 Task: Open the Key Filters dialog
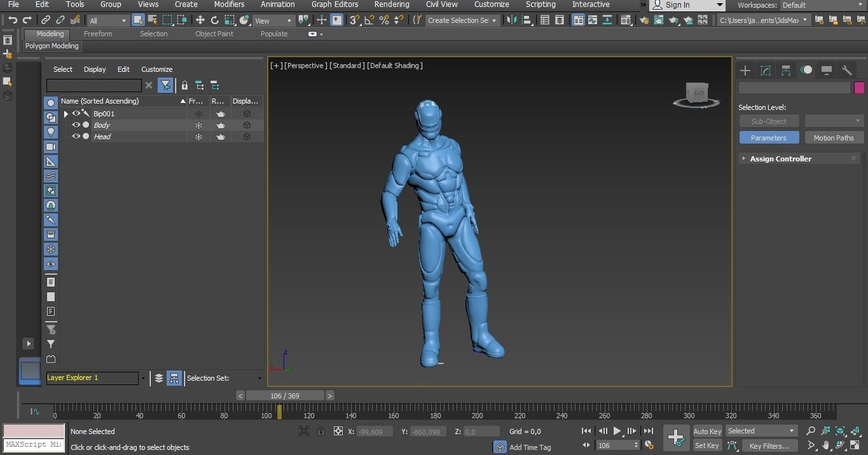pyautogui.click(x=769, y=445)
